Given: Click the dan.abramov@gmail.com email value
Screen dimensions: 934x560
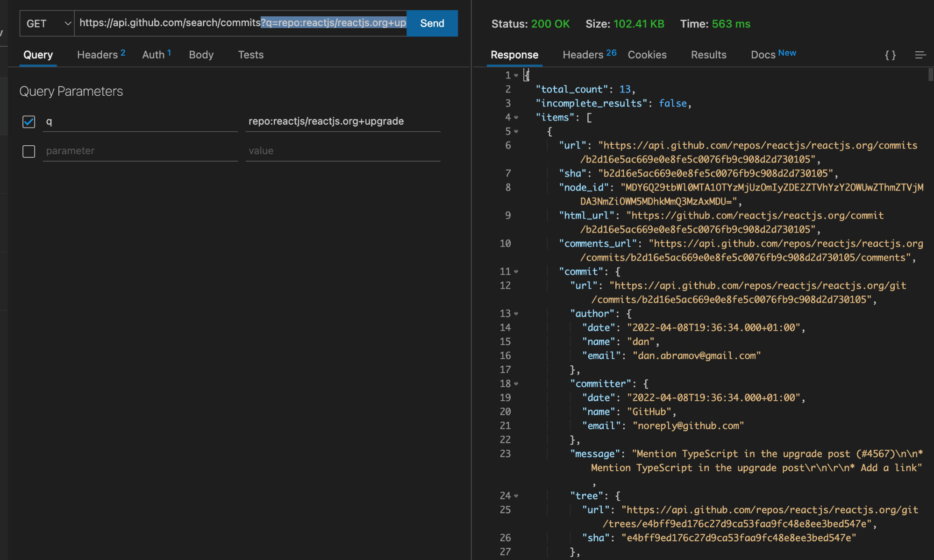Looking at the screenshot, I should coord(697,355).
